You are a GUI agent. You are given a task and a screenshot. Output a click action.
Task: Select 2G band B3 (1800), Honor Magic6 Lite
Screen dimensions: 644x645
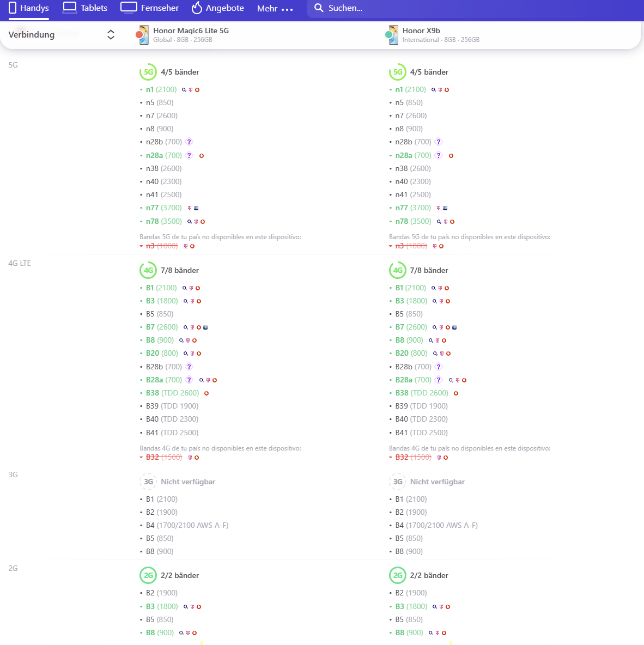tap(162, 606)
